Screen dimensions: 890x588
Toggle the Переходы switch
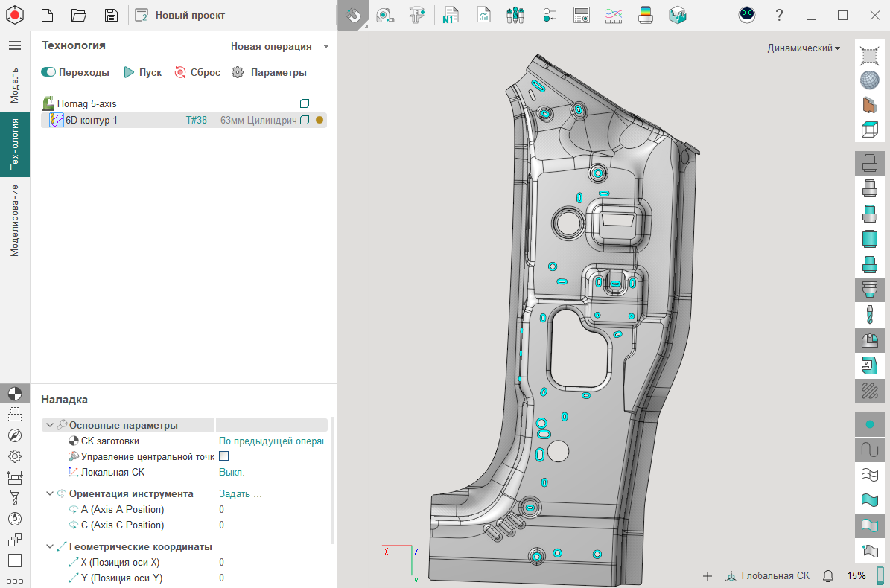(49, 72)
